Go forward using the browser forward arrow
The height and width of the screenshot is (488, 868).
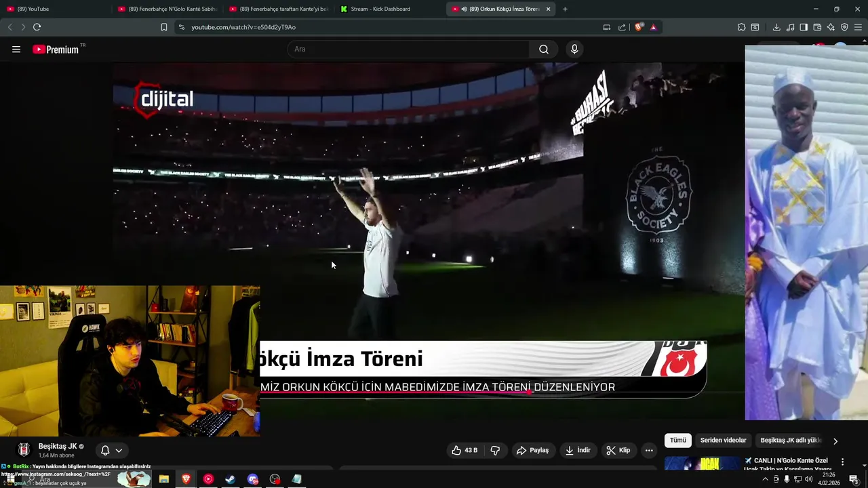[x=23, y=27]
